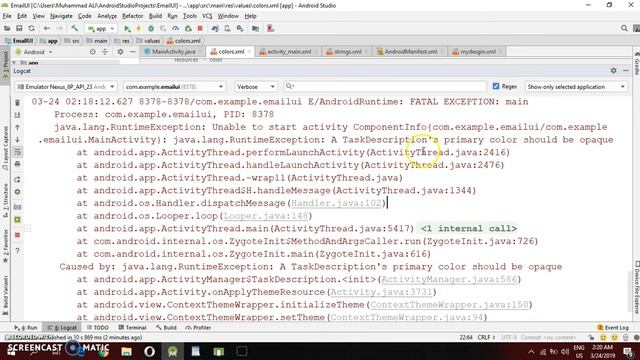Screen dimensions: 640x360
Task: Open the Tools menu
Action: [x=189, y=16]
